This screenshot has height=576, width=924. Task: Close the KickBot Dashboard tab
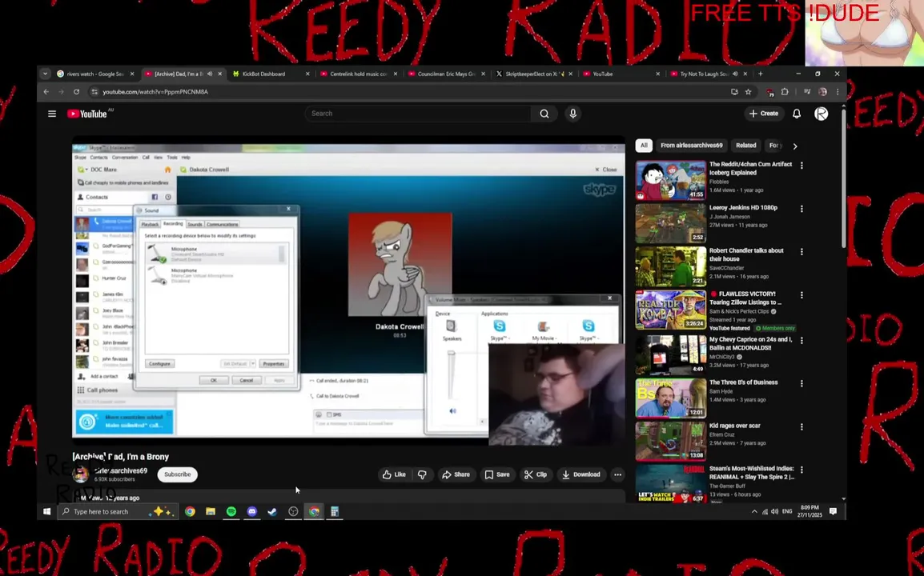pos(307,74)
